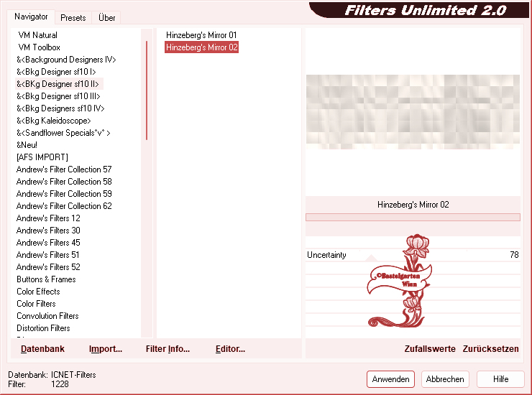This screenshot has width=532, height=395.
Task: Select &<Sandflower Specials°v° > category
Action: click(63, 133)
